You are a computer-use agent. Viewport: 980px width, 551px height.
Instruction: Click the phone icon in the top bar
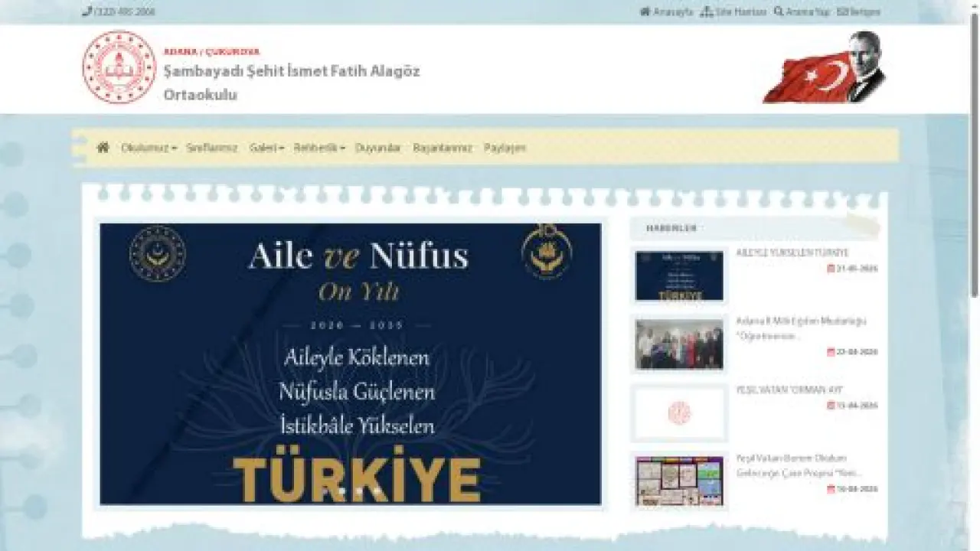(87, 12)
